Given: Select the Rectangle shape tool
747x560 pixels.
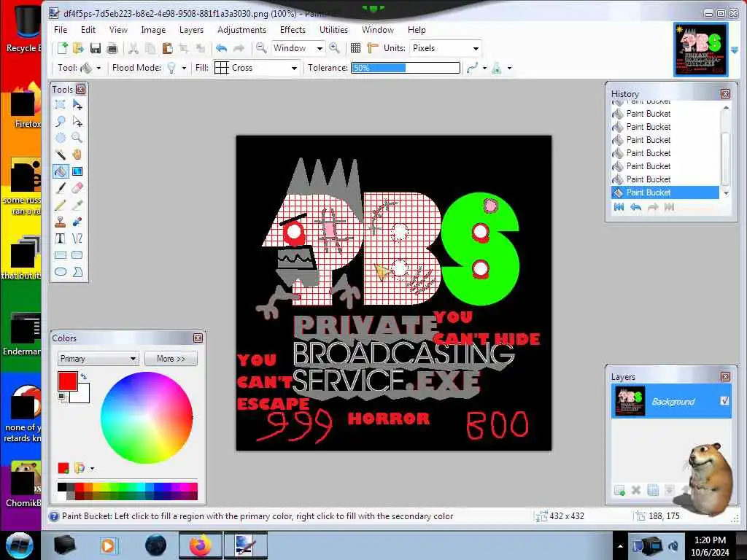Looking at the screenshot, I should tap(61, 254).
